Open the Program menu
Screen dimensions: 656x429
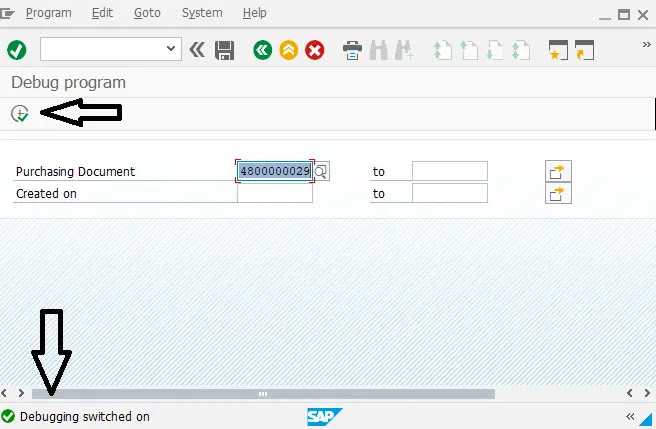pos(49,13)
